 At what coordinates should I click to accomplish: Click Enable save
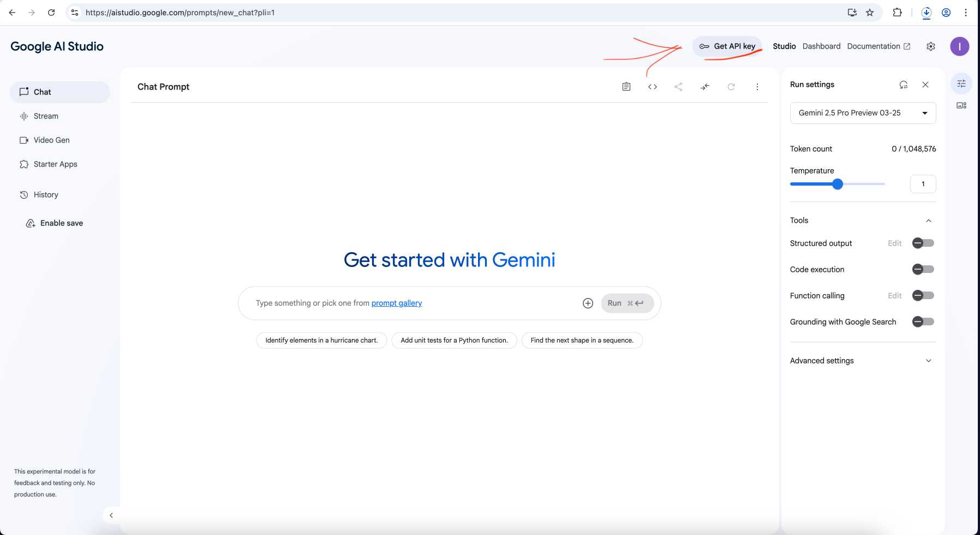(x=55, y=223)
